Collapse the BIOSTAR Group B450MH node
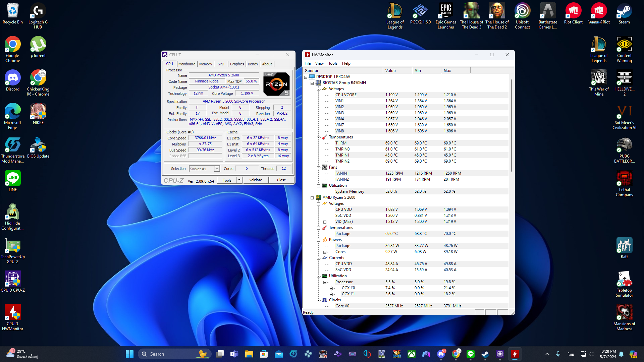Viewport: 644px width, 362px height. [312, 83]
